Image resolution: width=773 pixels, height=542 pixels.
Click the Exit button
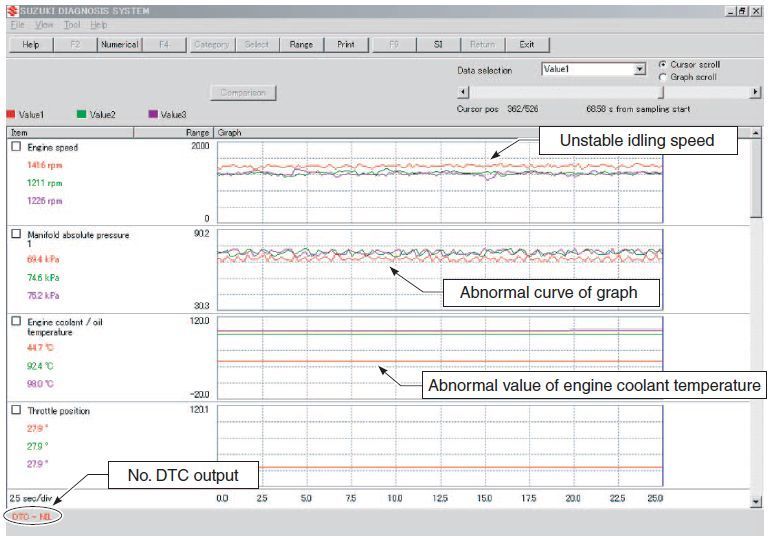(x=527, y=44)
